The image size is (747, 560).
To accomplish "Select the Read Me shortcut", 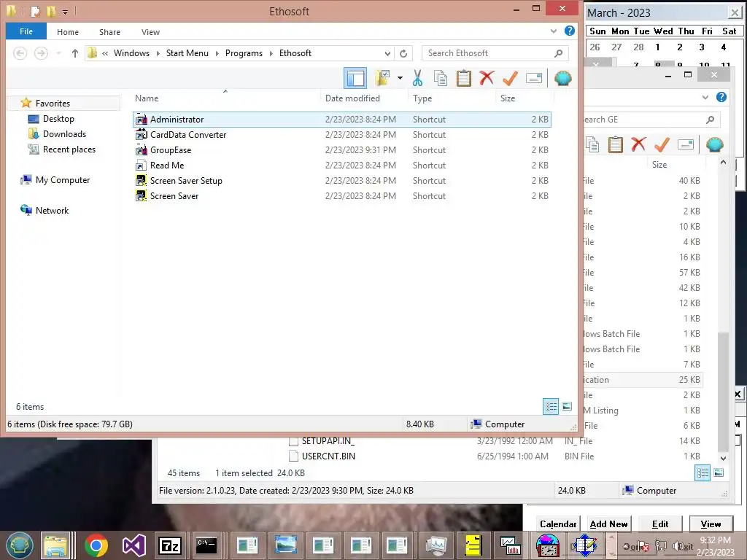I will (x=341, y=166).
